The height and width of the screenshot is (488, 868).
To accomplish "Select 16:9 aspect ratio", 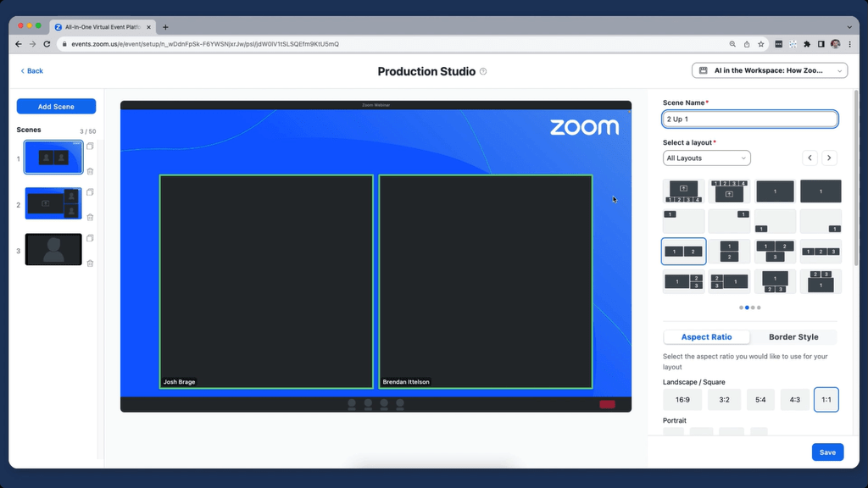I will 682,400.
